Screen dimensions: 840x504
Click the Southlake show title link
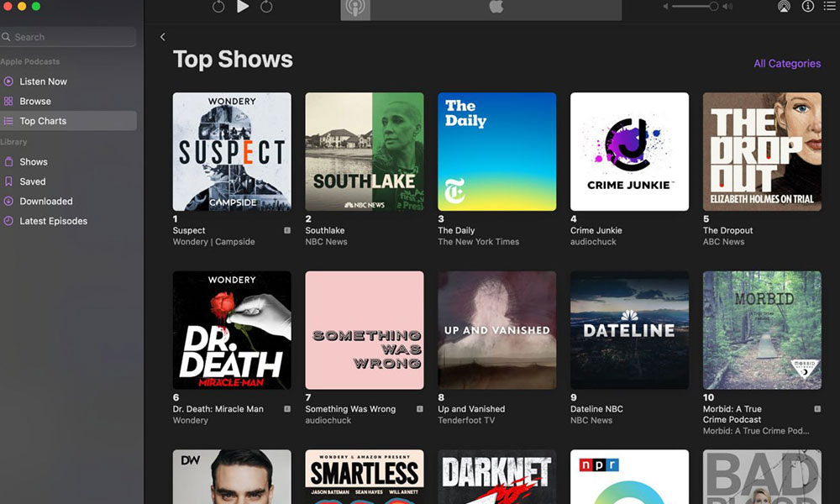tap(324, 230)
